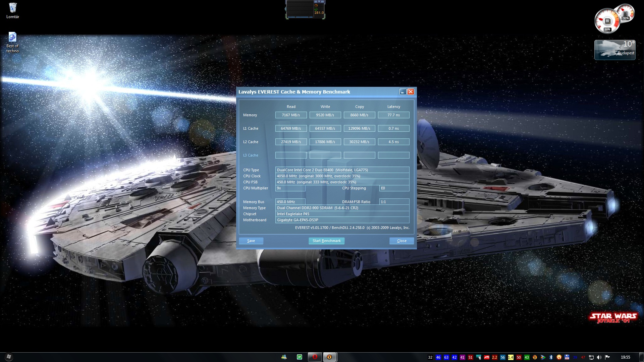Open the Budapest weather gadget
Screen dimensions: 644x362
point(615,50)
